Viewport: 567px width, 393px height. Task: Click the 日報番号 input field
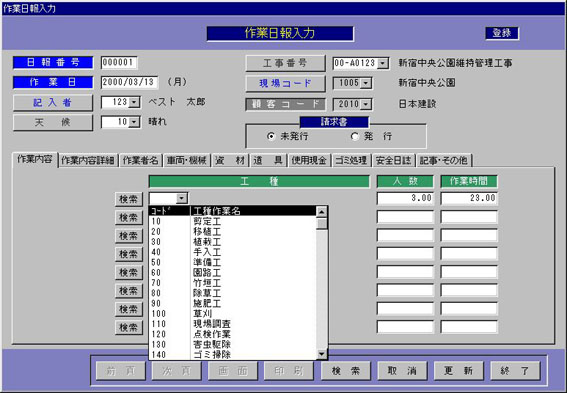click(119, 63)
